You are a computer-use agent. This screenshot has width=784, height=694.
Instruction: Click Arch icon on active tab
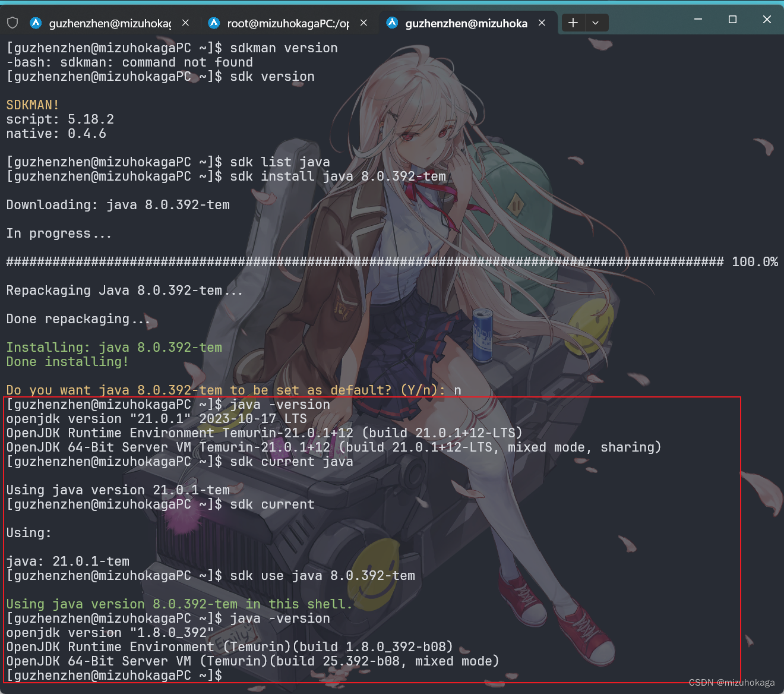pos(392,23)
